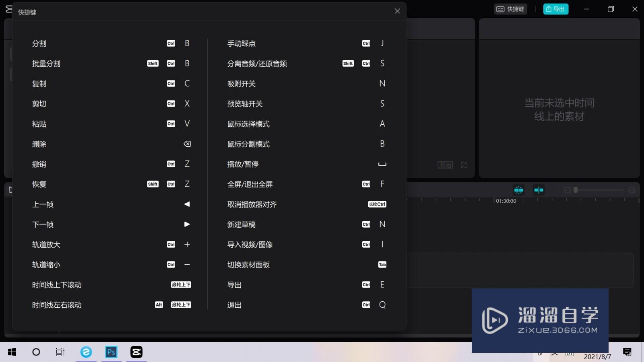Click the 导出 export button
Viewport: 644px width, 362px height.
555,9
